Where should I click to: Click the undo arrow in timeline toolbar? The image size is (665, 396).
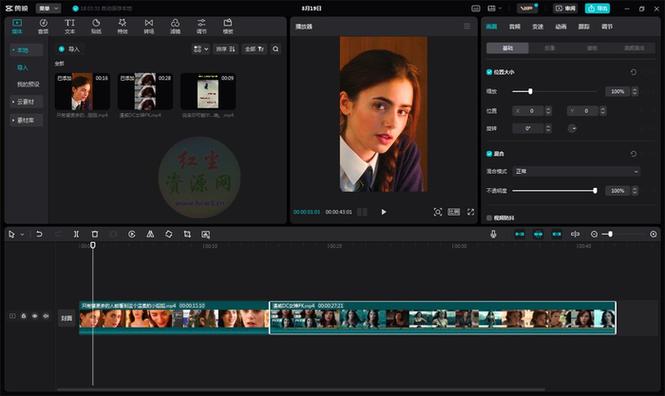pos(39,234)
